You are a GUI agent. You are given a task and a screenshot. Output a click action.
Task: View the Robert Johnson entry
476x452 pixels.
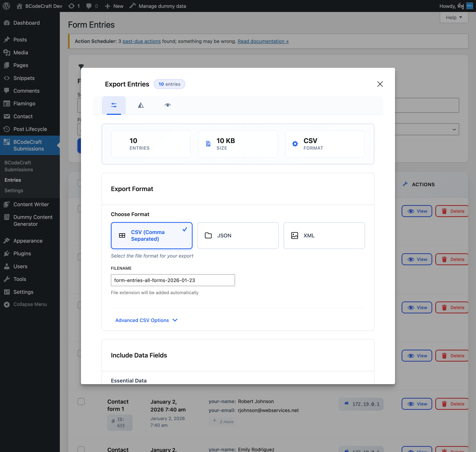click(x=417, y=404)
